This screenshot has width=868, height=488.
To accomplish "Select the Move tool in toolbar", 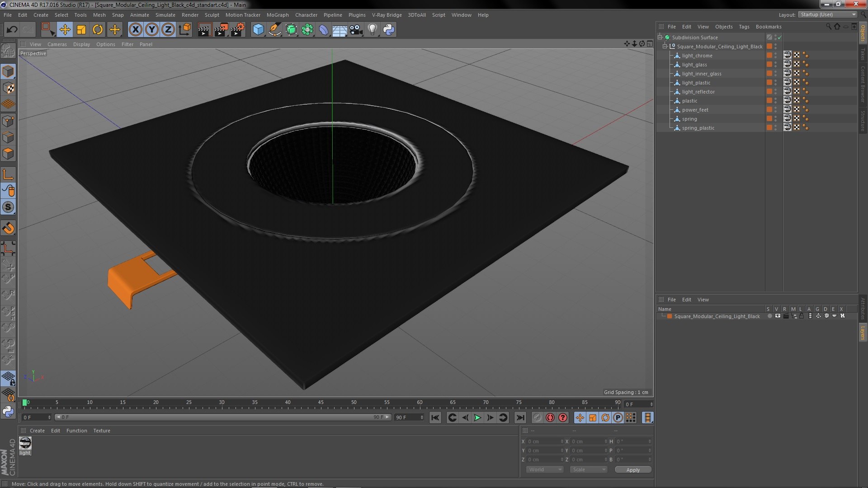I will [x=65, y=30].
